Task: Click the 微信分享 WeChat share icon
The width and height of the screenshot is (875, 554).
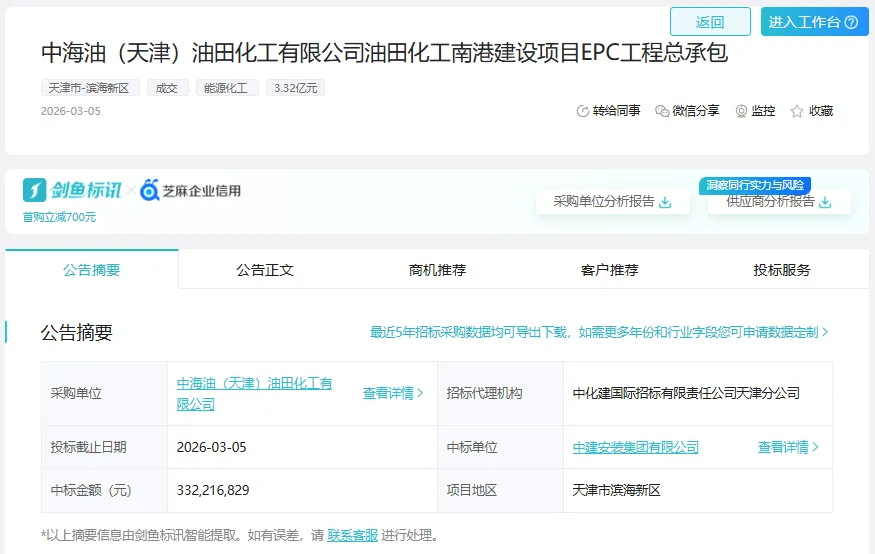Action: coord(662,111)
